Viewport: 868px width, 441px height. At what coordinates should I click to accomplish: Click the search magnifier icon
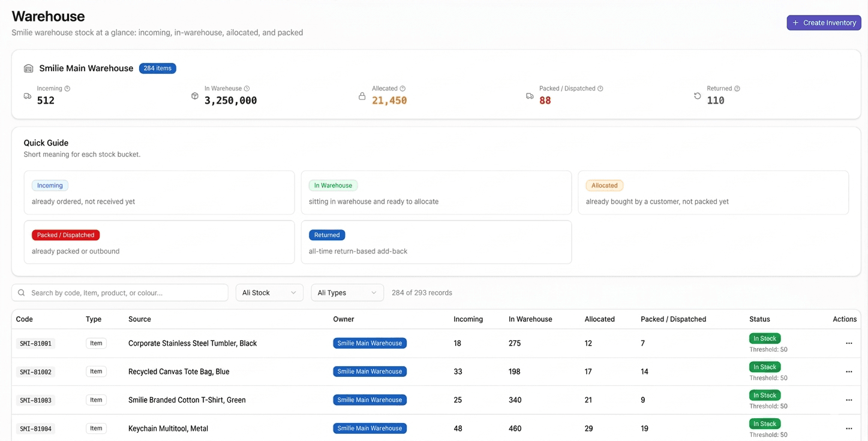pos(22,293)
